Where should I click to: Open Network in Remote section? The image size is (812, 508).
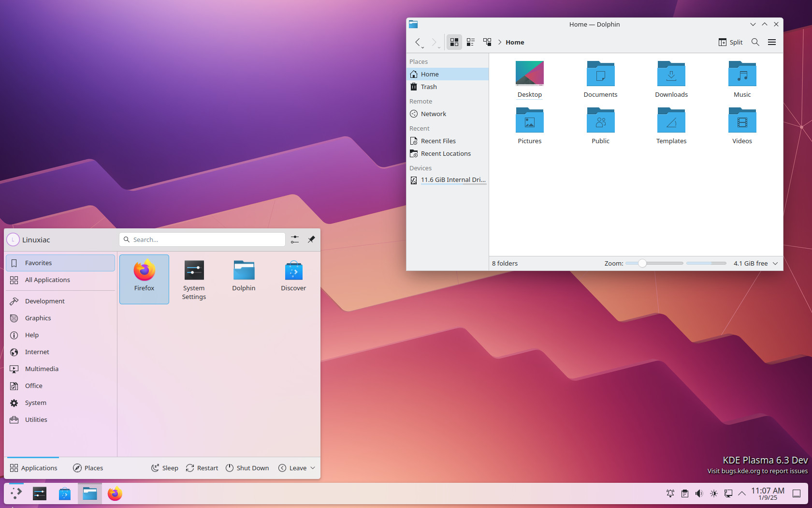pos(448,114)
